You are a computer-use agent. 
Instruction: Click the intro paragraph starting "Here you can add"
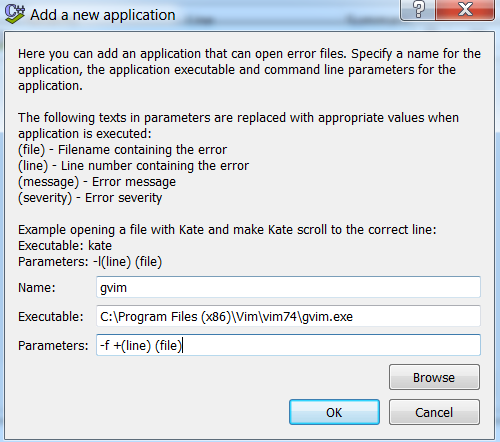249,70
